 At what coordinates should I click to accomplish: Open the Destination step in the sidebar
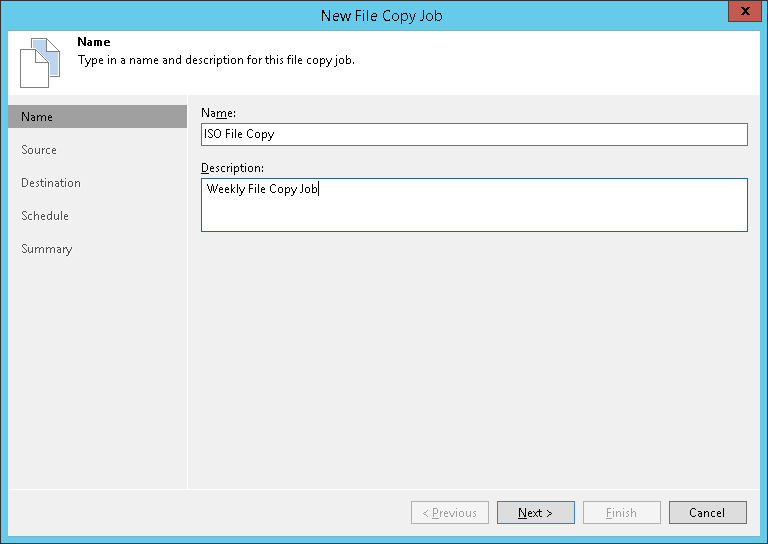point(51,183)
